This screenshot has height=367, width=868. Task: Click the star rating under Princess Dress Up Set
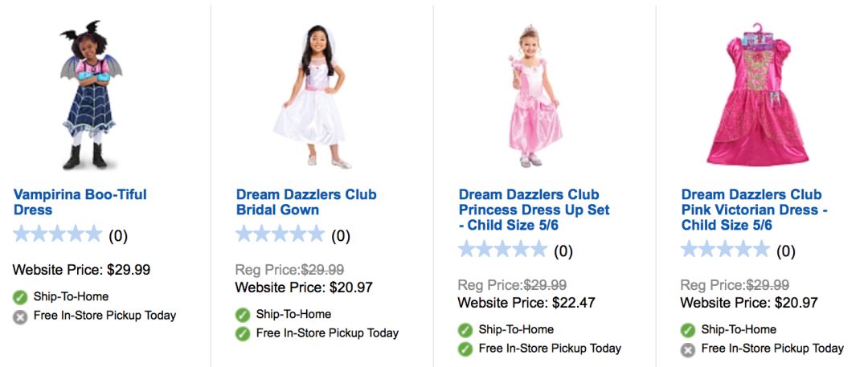tap(503, 251)
